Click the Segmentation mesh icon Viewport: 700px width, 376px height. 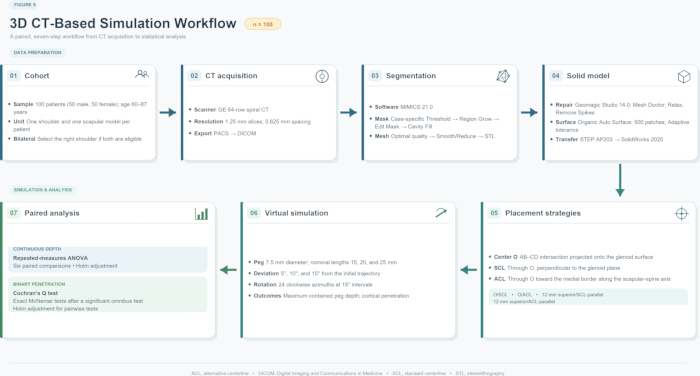(503, 76)
